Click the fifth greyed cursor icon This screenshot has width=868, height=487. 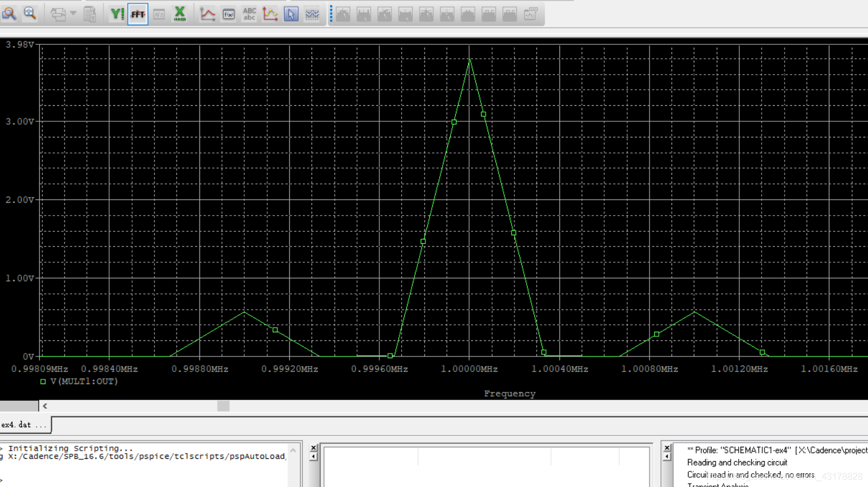(426, 14)
